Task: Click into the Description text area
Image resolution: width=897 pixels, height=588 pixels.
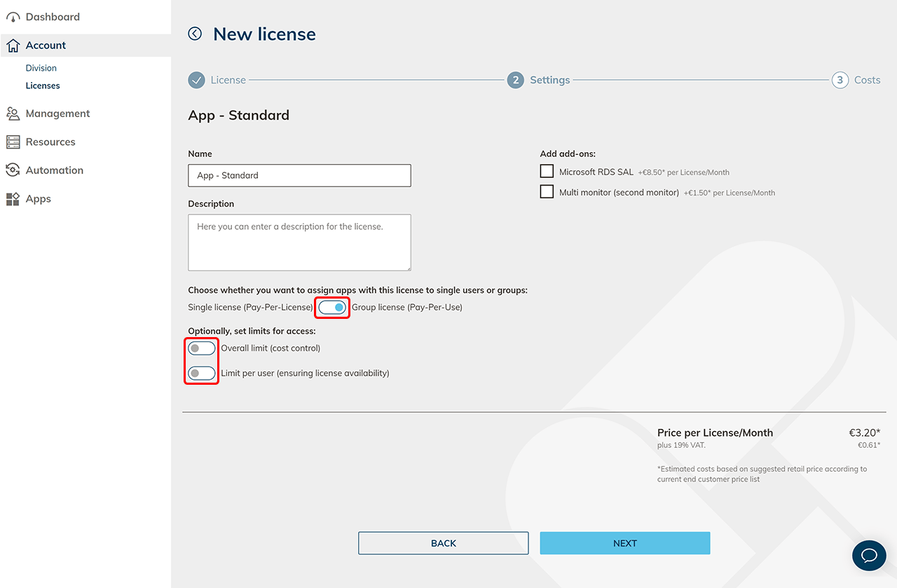Action: pyautogui.click(x=299, y=242)
